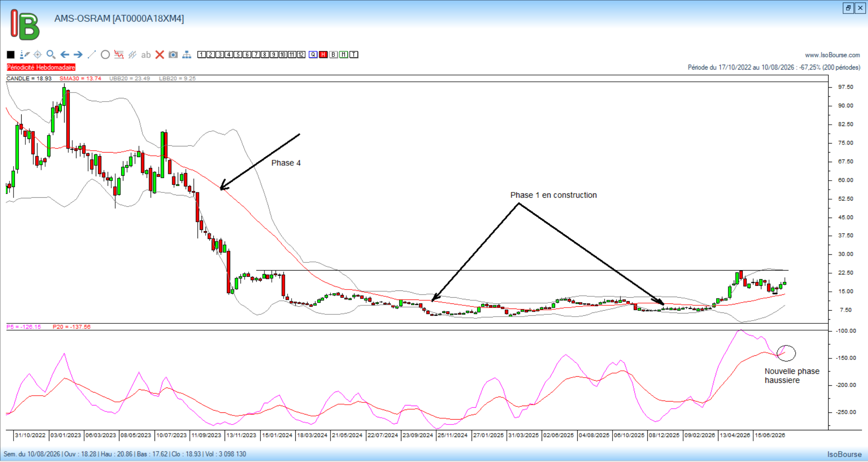Click the 15/01/2024 date label

pos(277,435)
